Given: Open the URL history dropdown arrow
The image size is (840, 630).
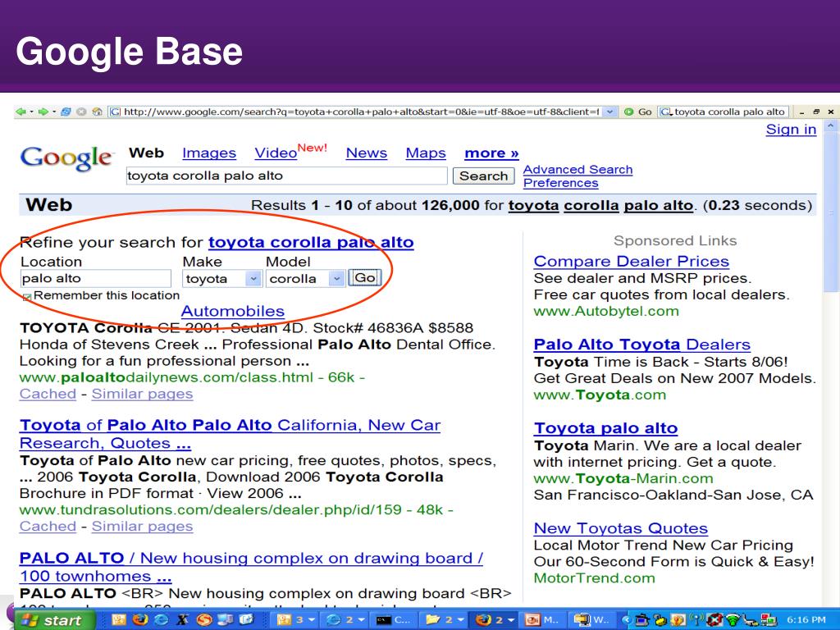Looking at the screenshot, I should (609, 112).
